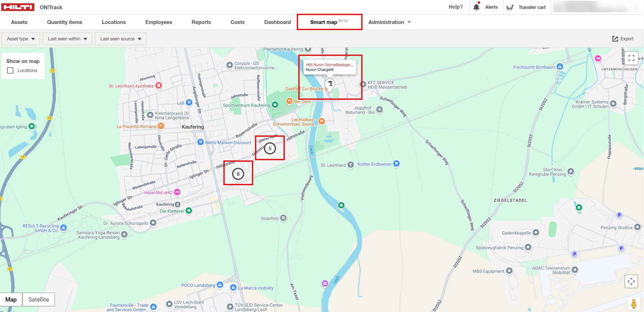Expand the Last seen within filter
Screen dimensions: 644x312
click(67, 39)
